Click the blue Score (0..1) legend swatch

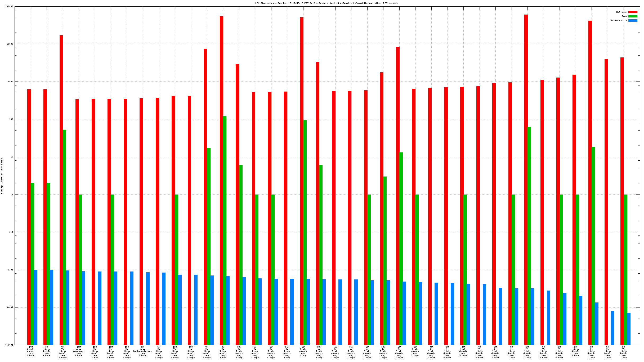[633, 21]
